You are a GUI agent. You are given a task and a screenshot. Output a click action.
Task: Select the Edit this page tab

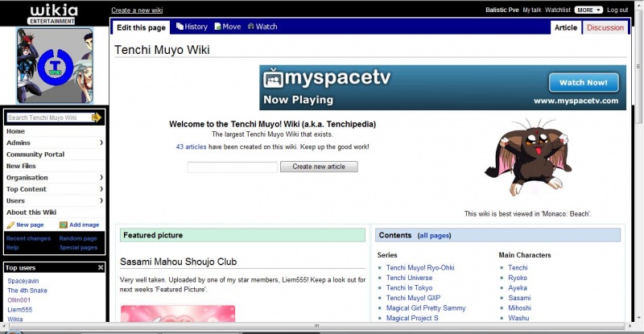click(x=141, y=27)
